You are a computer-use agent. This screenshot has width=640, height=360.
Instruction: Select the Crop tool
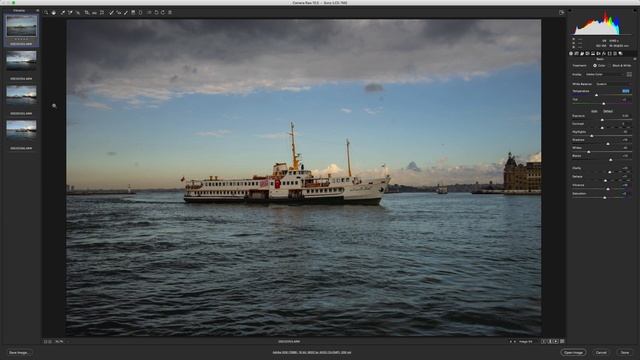pyautogui.click(x=87, y=12)
